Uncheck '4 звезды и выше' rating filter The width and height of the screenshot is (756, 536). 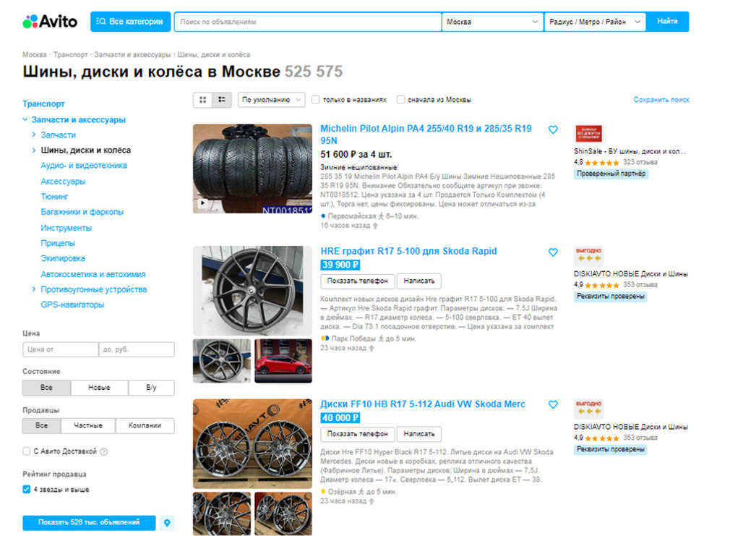pyautogui.click(x=27, y=490)
